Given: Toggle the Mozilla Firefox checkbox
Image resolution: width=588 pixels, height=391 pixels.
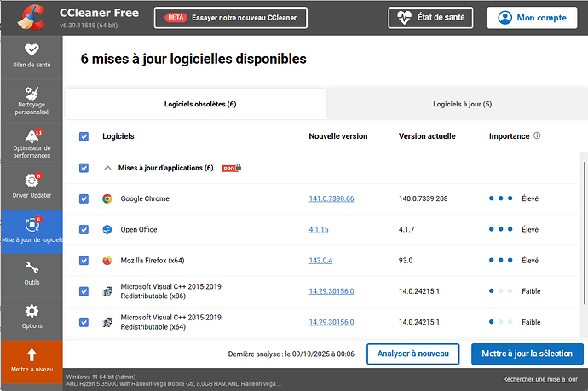Looking at the screenshot, I should tap(84, 261).
